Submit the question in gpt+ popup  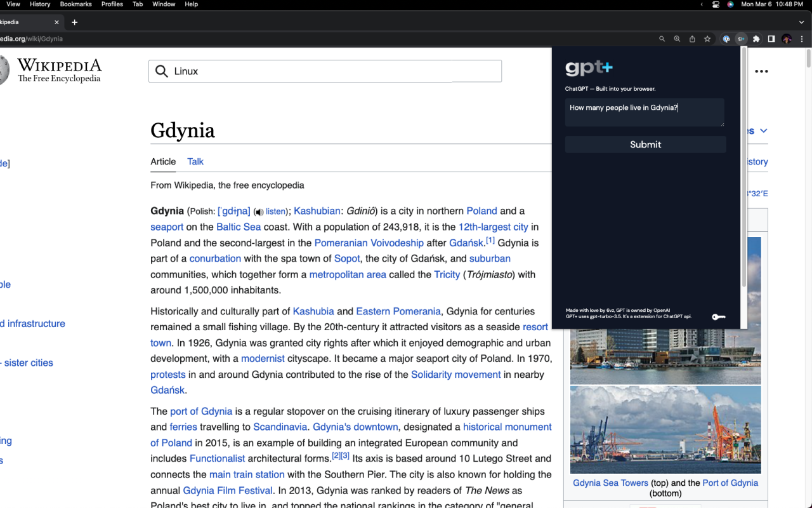[x=645, y=145]
